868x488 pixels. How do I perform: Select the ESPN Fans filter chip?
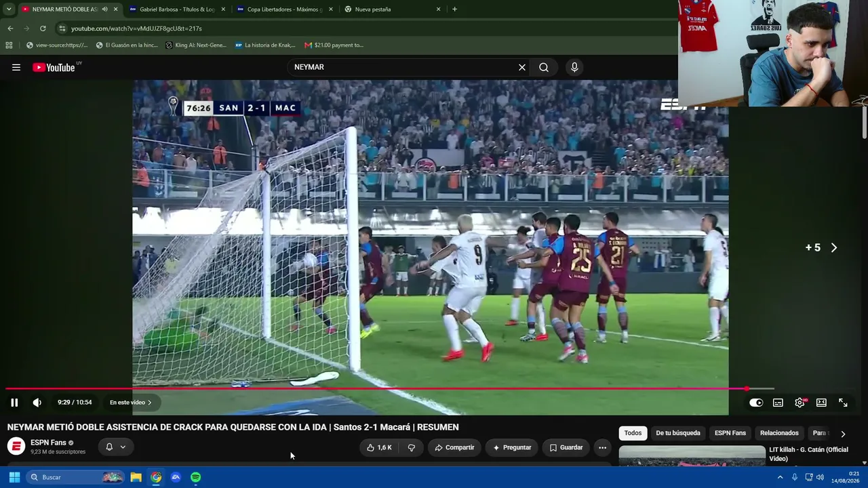(730, 433)
